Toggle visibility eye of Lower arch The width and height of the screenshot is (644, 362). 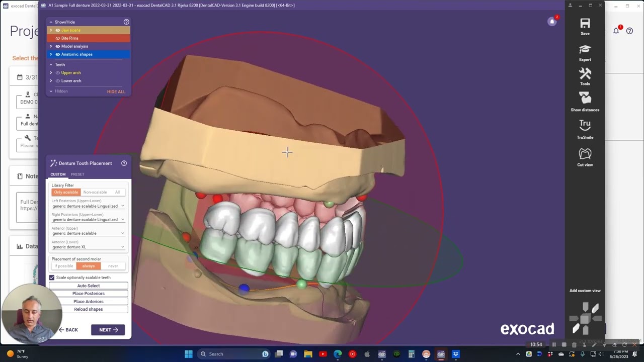pyautogui.click(x=57, y=81)
